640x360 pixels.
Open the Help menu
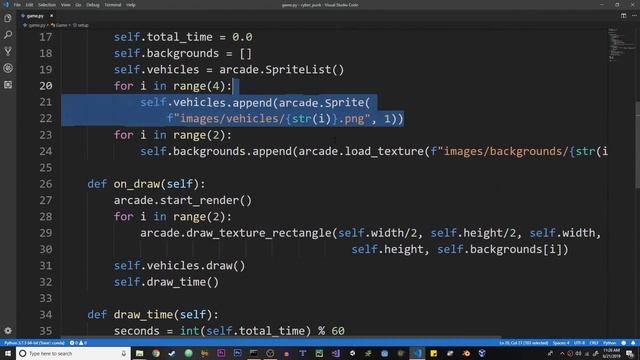tap(131, 5)
